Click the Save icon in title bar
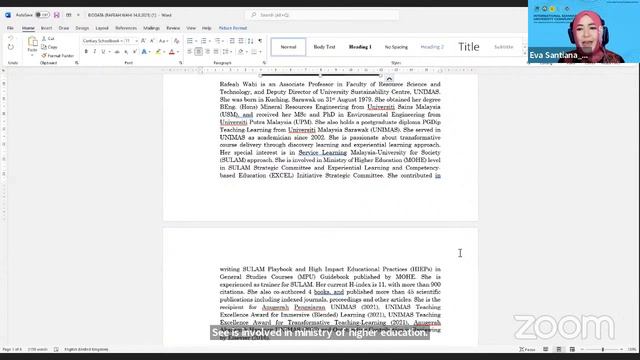640x360 pixels. (x=56, y=15)
